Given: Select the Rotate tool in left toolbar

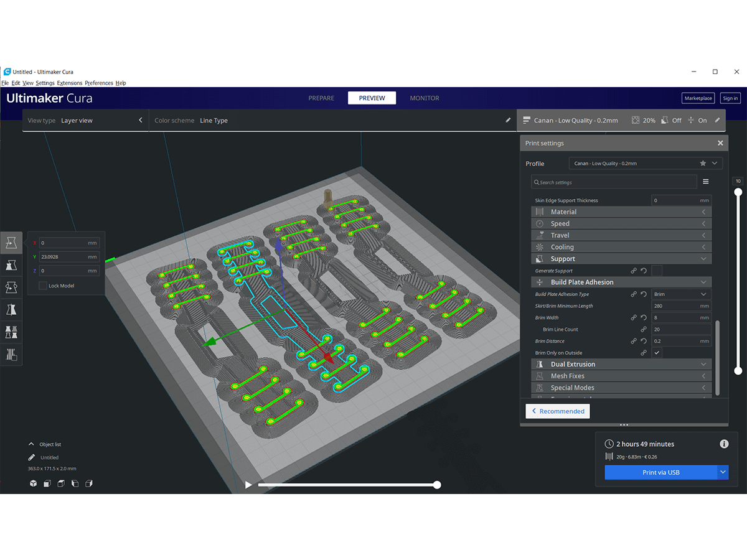Looking at the screenshot, I should coord(11,287).
